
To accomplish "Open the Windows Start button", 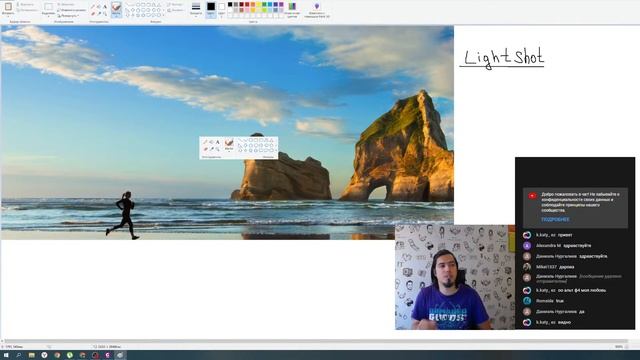I will point(6,356).
